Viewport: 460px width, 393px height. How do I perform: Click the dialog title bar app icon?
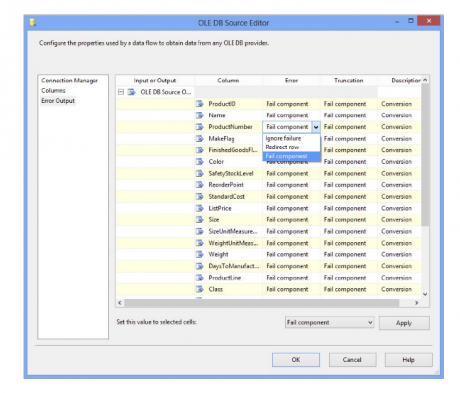tap(33, 23)
